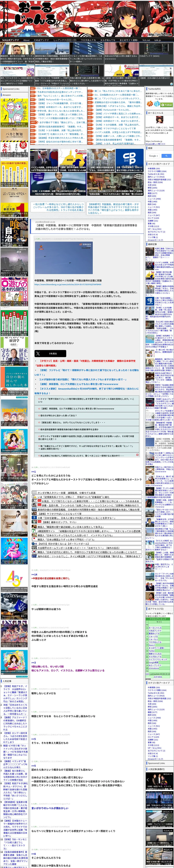The height and width of the screenshot is (868, 174).
Task: Click the embedded tweet image of jets
Action: coord(64,258)
